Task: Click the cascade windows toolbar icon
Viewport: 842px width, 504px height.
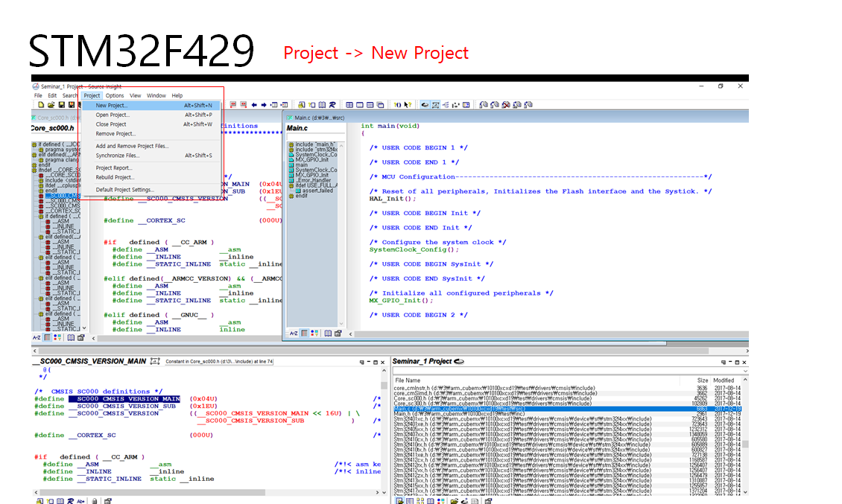Action: tap(380, 105)
